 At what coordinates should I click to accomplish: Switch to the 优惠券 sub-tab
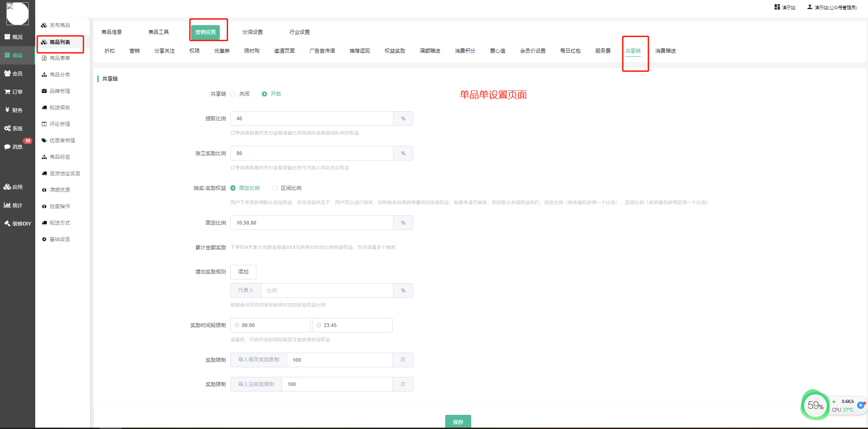(222, 51)
